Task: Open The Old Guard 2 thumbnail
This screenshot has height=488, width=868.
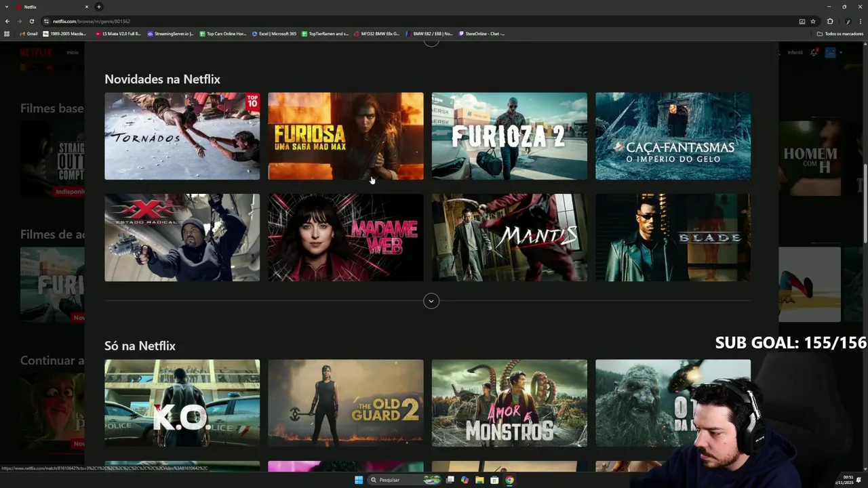Action: click(x=346, y=403)
